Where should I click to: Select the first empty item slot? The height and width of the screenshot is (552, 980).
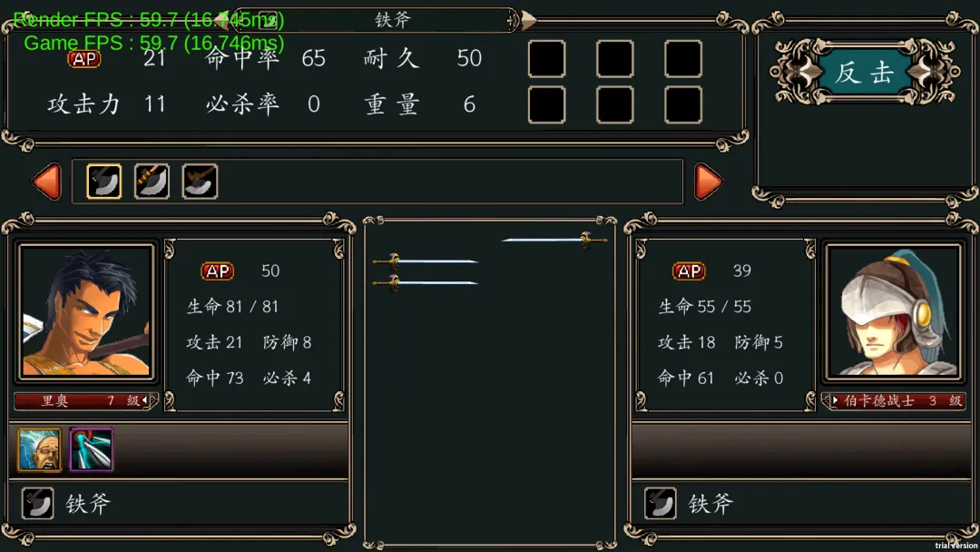pos(547,59)
